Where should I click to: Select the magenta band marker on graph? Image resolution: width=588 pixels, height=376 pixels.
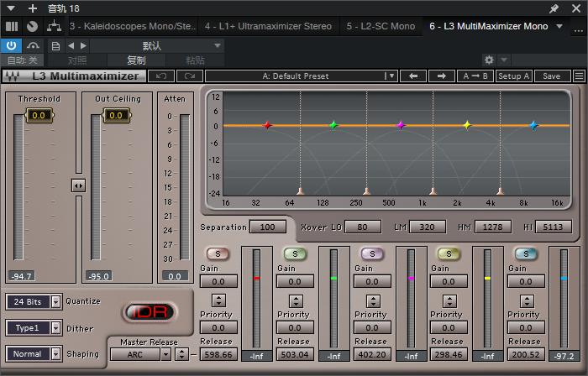click(401, 125)
